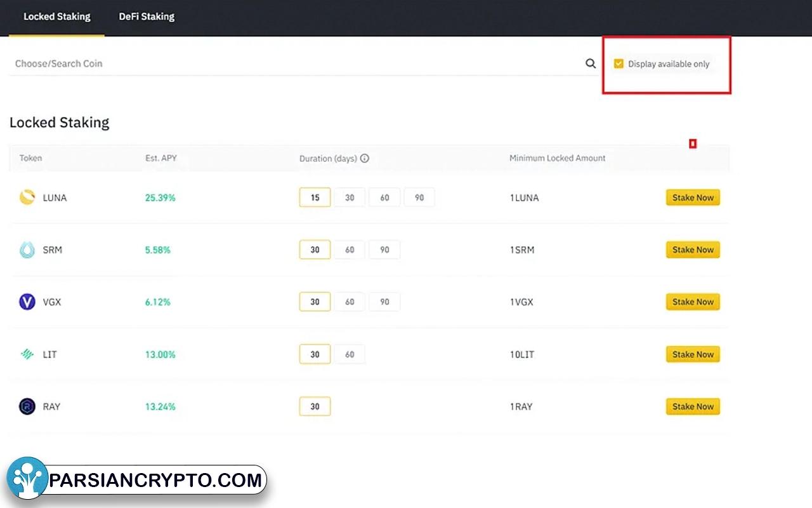Click the search magnifier icon
This screenshot has width=812, height=508.
click(591, 63)
